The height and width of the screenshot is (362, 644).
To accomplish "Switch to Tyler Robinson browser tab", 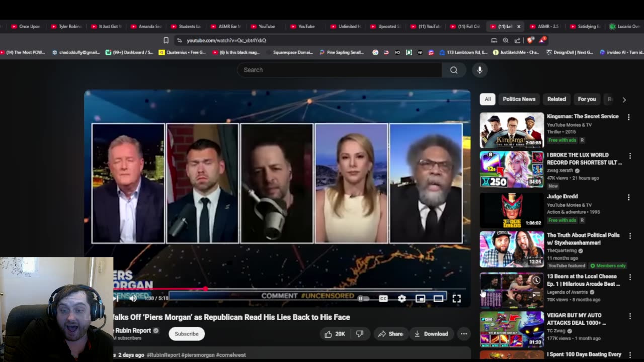I will point(66,26).
